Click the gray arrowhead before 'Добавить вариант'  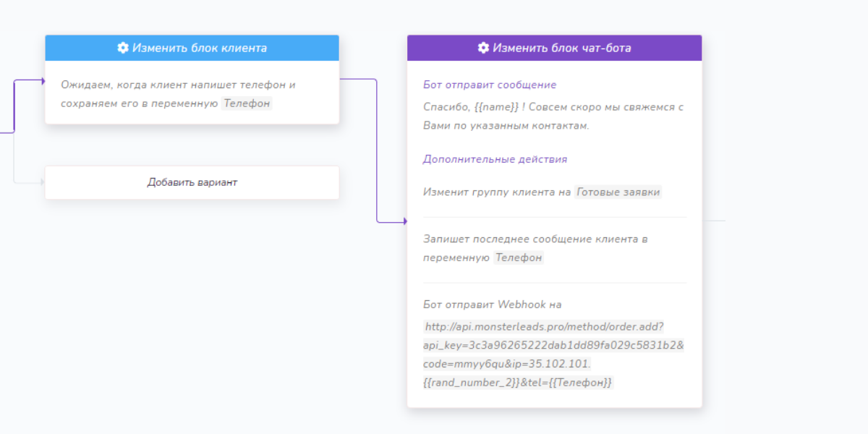(42, 182)
